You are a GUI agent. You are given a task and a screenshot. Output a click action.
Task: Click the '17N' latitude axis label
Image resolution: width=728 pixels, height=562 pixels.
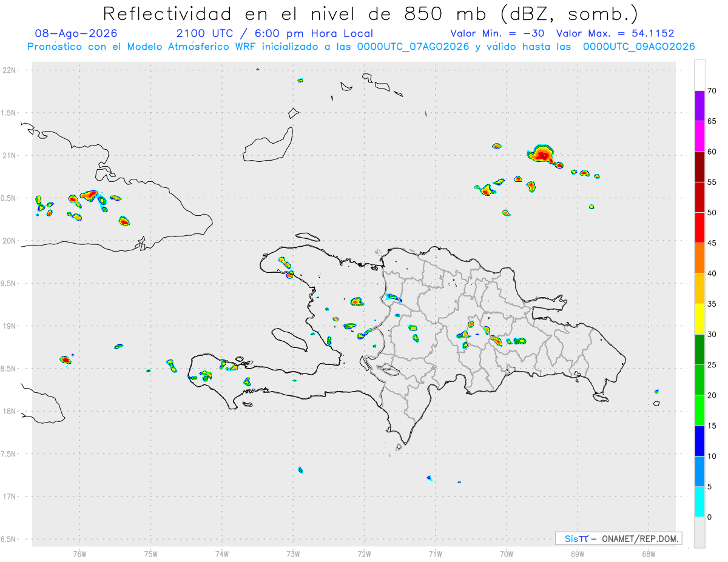coord(10,497)
